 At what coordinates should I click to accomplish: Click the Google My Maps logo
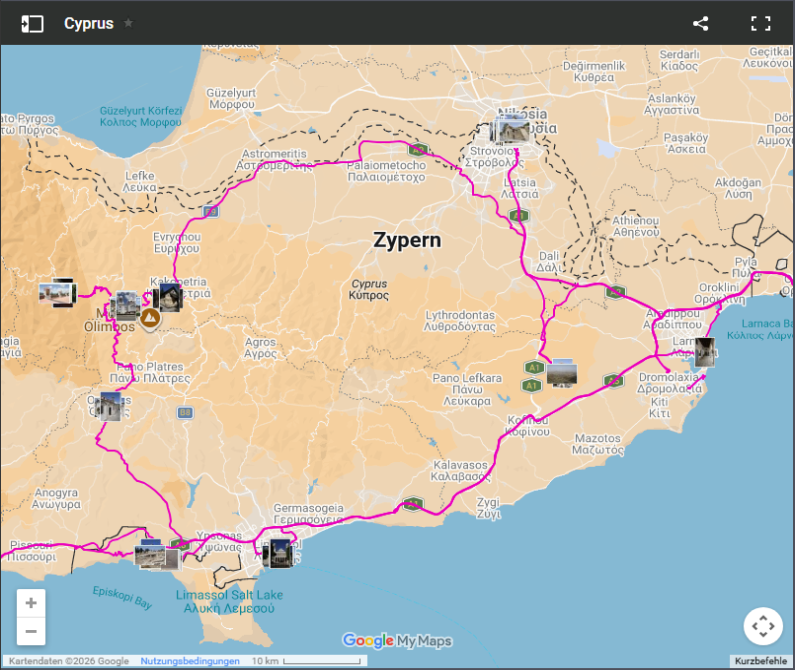[x=397, y=641]
